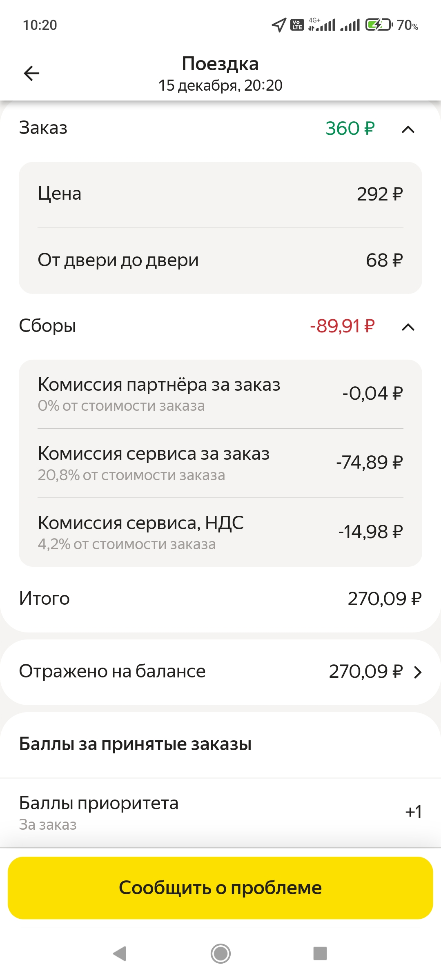This screenshot has width=441, height=980.
Task: Open Отражено на балансе details chevron
Action: pos(417,672)
